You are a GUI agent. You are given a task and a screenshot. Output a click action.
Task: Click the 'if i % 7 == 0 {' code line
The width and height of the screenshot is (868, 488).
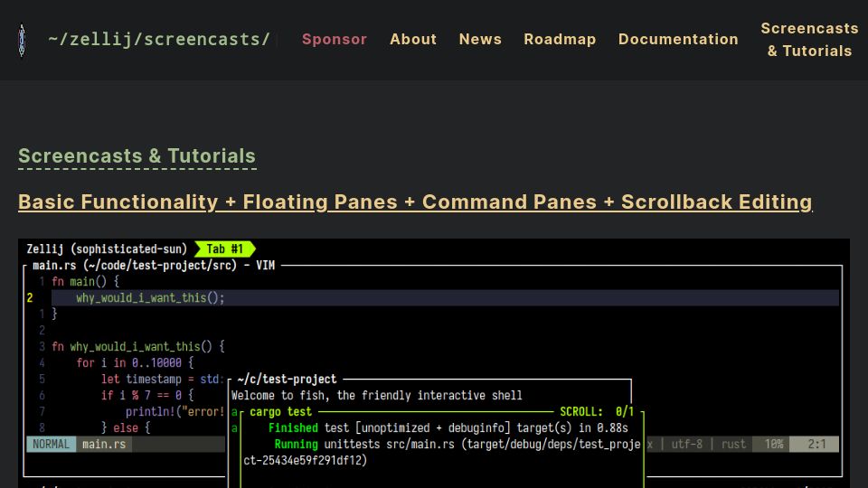coord(147,396)
